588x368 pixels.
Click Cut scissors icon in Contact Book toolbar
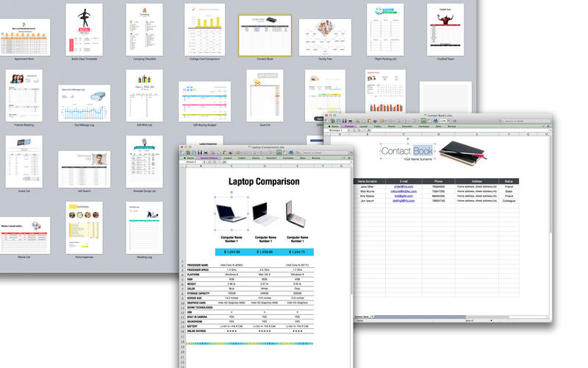coord(357,121)
